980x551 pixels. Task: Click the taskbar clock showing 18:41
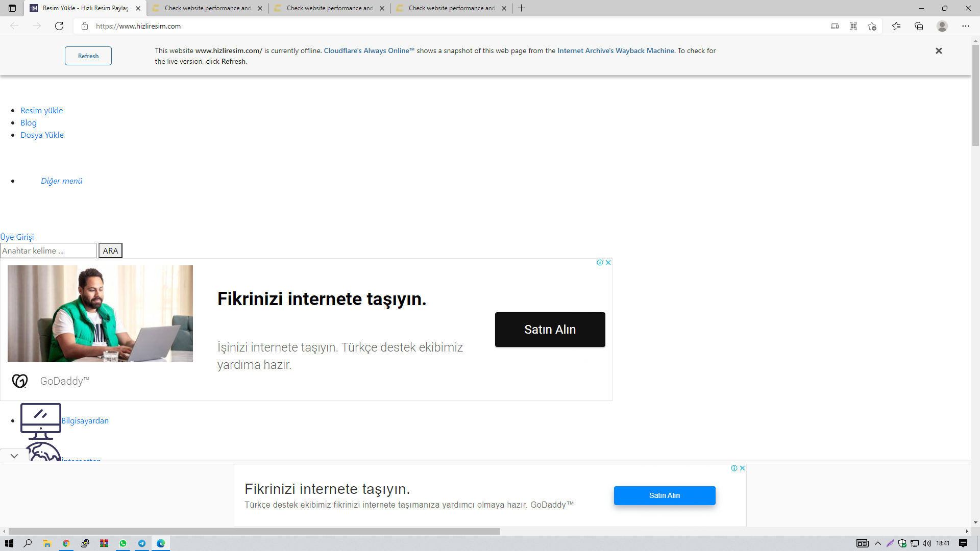pos(943,543)
